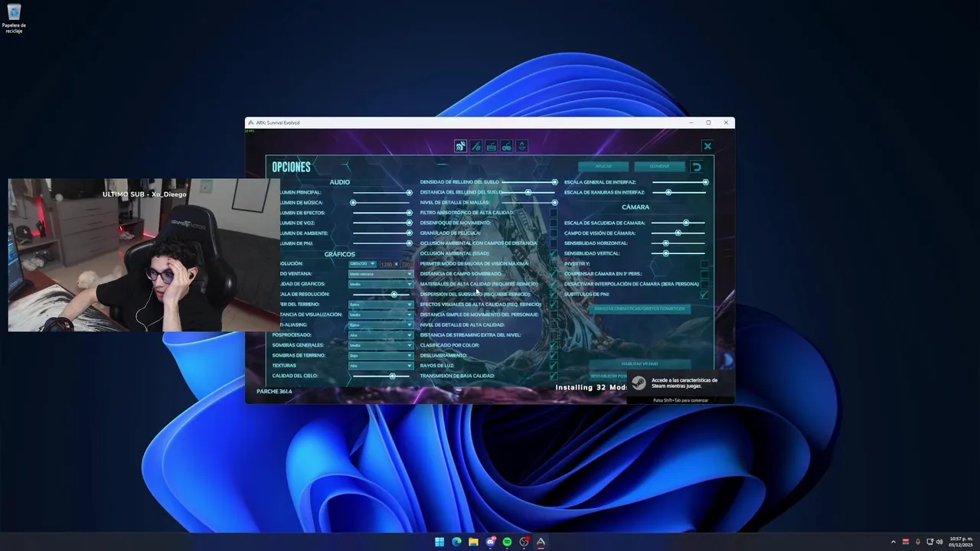Open the gamepad controller tab icon
Image resolution: width=980 pixels, height=551 pixels.
pyautogui.click(x=506, y=145)
